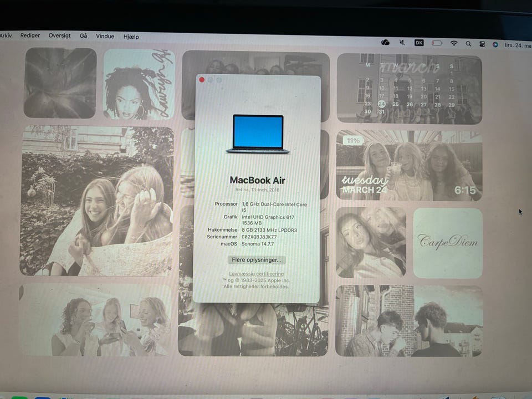Screen dimensions: 532x399
Task: Click the tuesday March 24 clock widget
Action: tap(409, 165)
